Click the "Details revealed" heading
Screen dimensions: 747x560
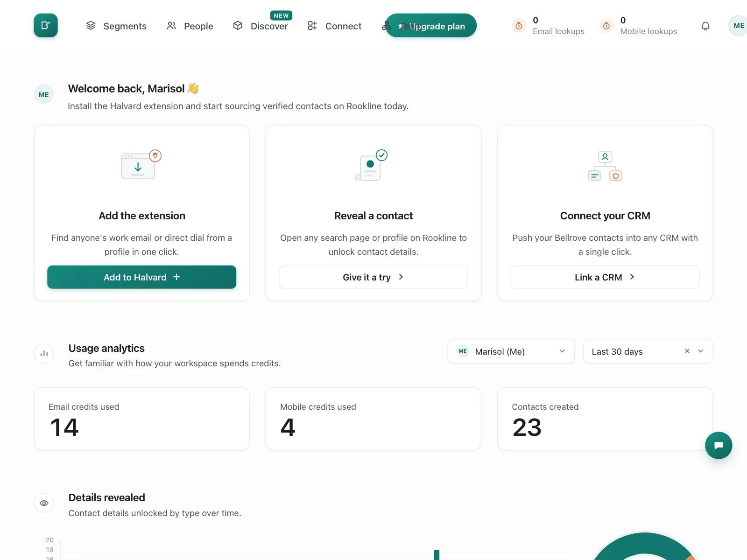[106, 497]
